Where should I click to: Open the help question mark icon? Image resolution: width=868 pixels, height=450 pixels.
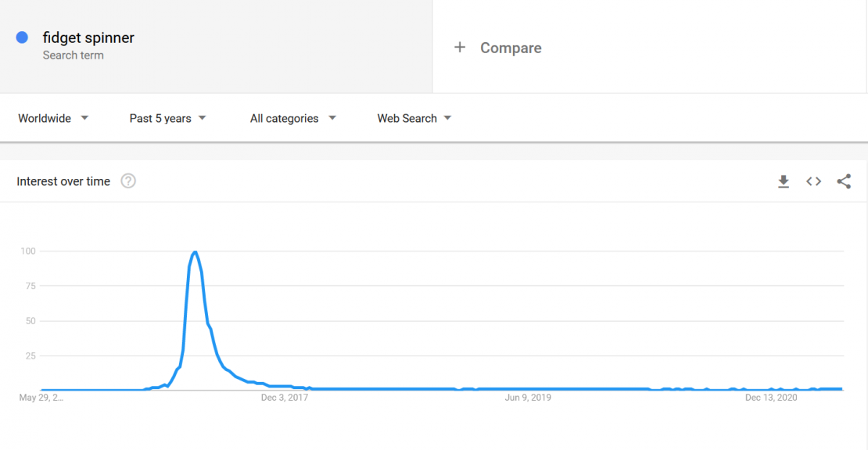tap(128, 180)
